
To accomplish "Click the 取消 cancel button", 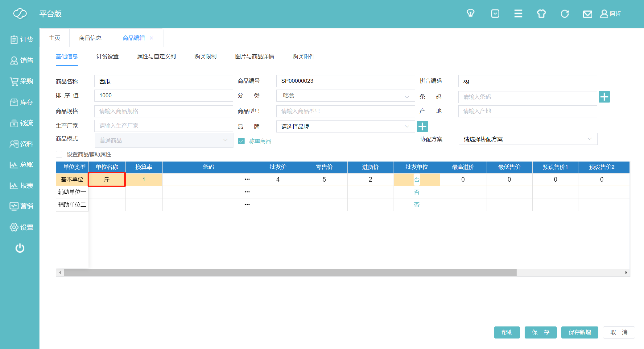I will 619,332.
